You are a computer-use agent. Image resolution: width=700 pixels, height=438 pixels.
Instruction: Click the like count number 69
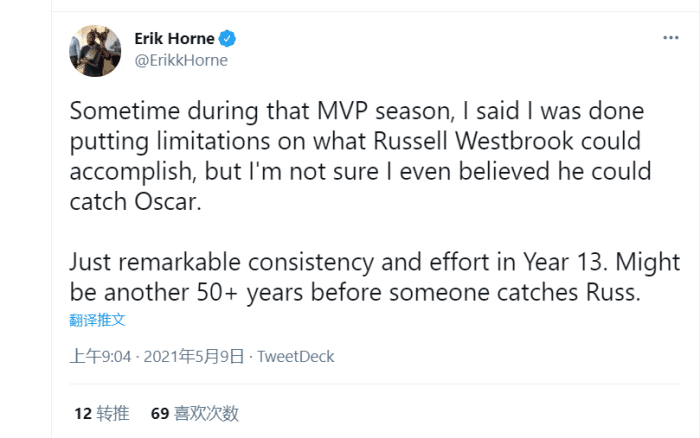pyautogui.click(x=159, y=413)
